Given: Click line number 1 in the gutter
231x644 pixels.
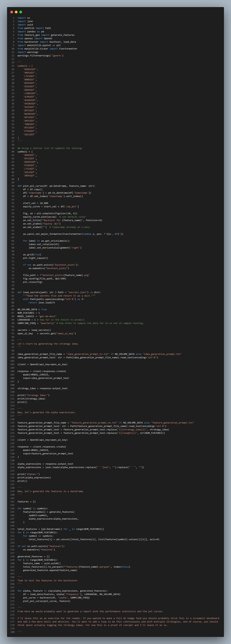Looking at the screenshot, I should [x=13, y=18].
